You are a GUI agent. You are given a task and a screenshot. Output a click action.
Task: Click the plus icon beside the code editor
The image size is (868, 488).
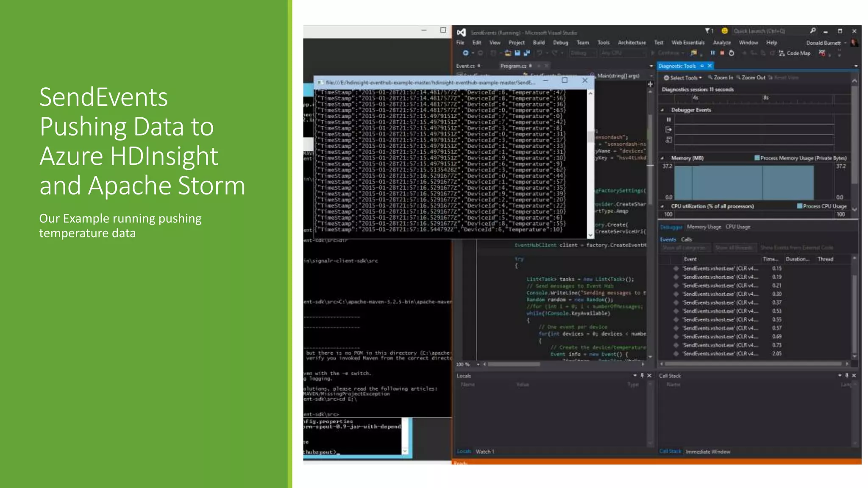pyautogui.click(x=650, y=84)
